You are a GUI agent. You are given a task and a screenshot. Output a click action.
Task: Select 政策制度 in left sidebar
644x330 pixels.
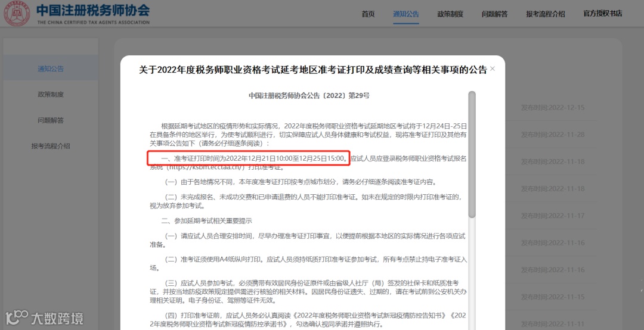click(x=51, y=94)
